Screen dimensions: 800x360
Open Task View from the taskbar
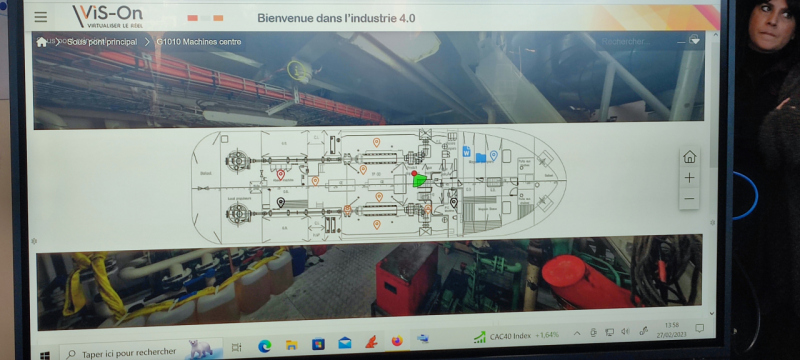pyautogui.click(x=237, y=347)
